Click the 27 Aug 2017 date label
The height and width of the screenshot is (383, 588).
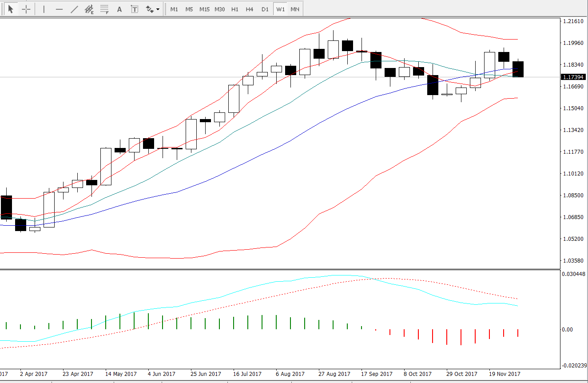pyautogui.click(x=334, y=374)
